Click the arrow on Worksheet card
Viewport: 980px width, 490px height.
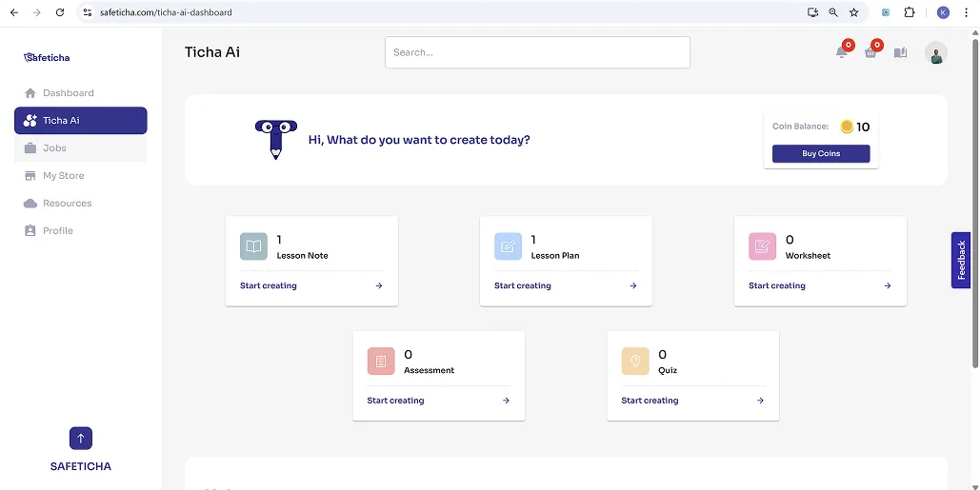point(888,285)
